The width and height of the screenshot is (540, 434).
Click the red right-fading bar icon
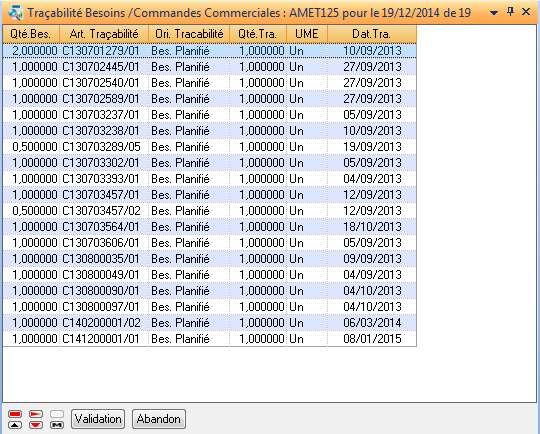[x=36, y=414]
